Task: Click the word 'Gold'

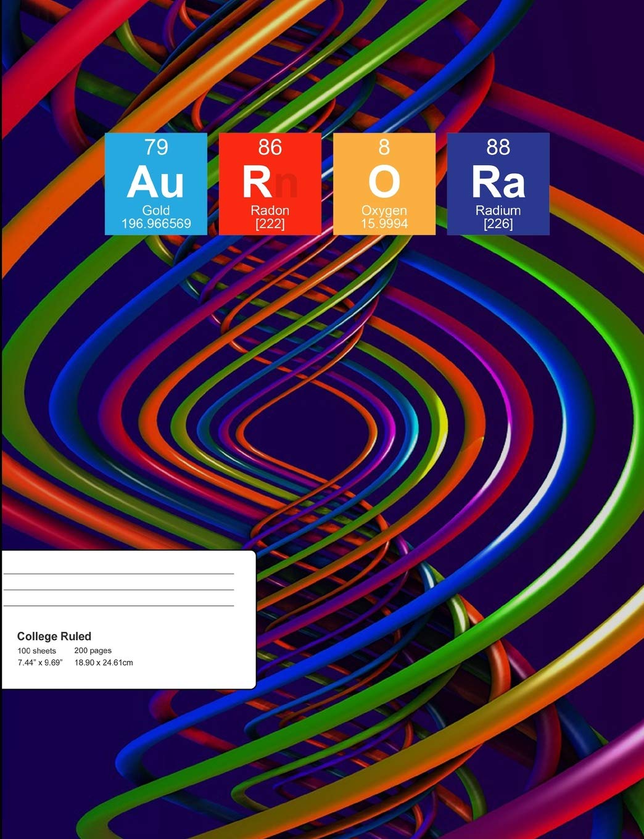Action: tap(156, 210)
